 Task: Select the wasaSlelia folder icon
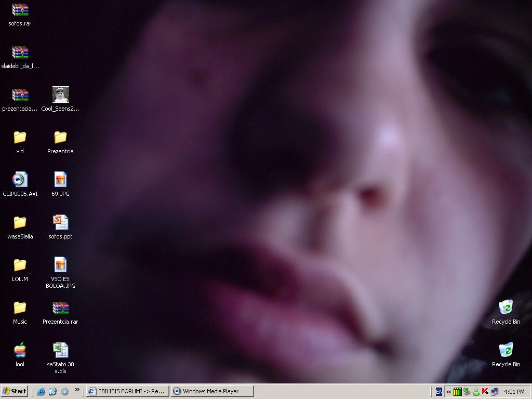[x=20, y=222]
